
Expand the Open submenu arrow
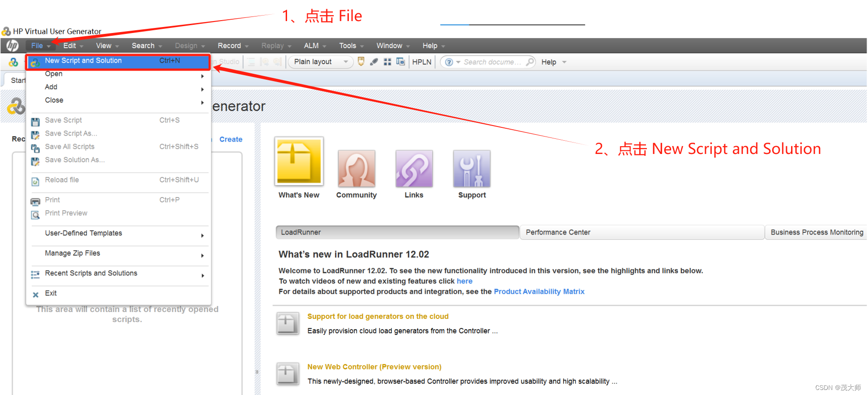pos(202,76)
